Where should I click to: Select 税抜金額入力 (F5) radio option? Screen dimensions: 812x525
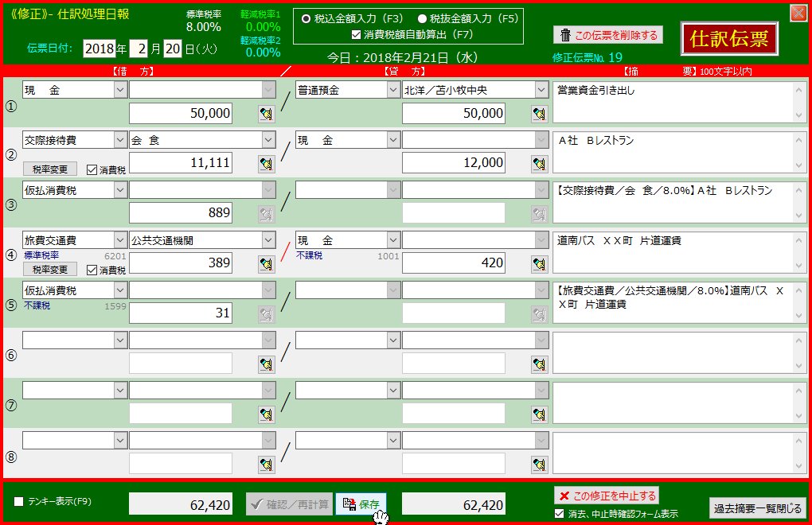click(424, 19)
